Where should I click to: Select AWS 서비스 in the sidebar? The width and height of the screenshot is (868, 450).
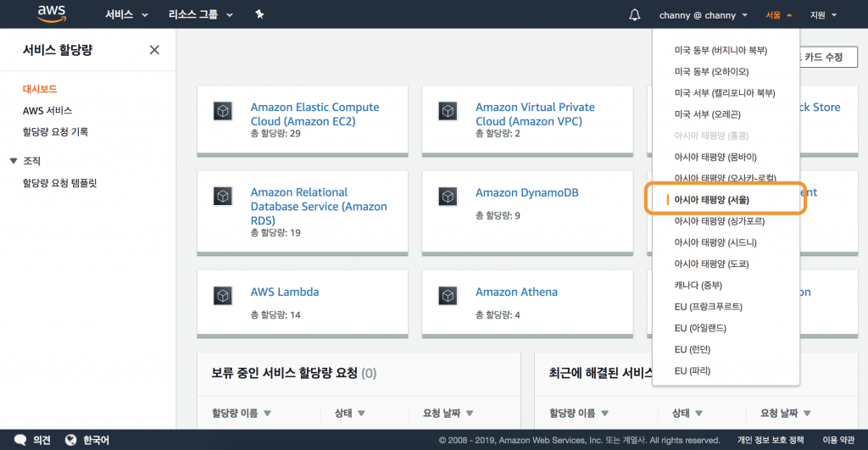pos(47,111)
